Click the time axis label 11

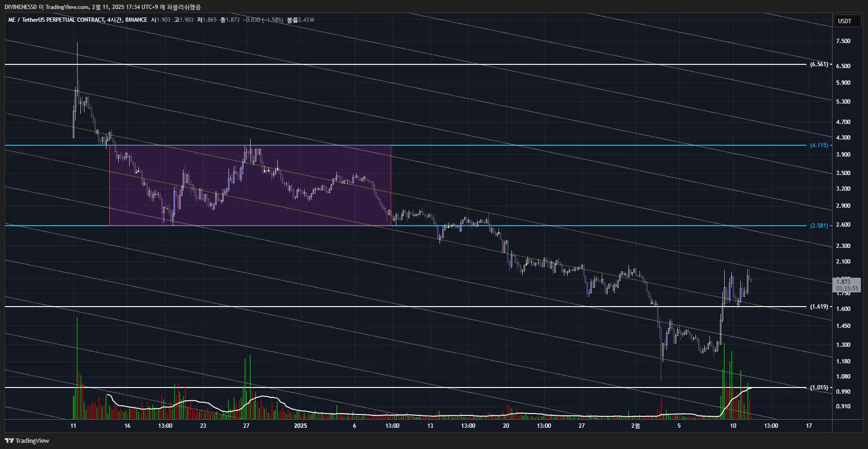pos(73,426)
